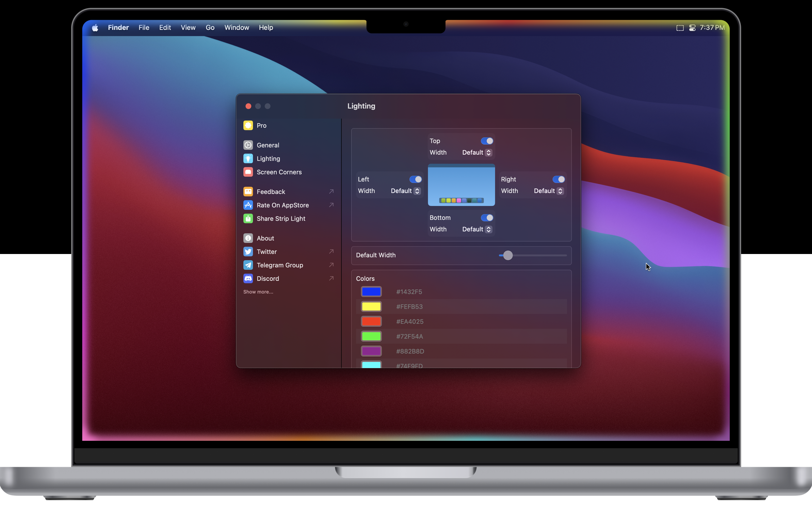Click external link arrow beside Telegram Group
The height and width of the screenshot is (508, 812).
pos(331,265)
